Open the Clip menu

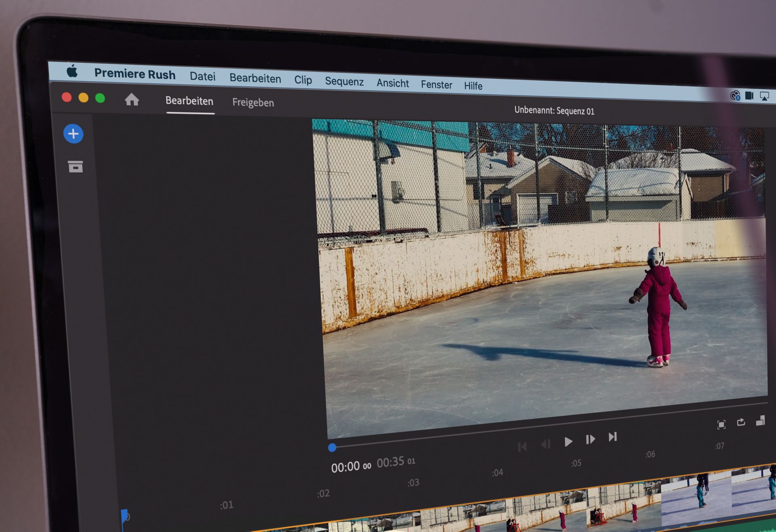[x=303, y=80]
